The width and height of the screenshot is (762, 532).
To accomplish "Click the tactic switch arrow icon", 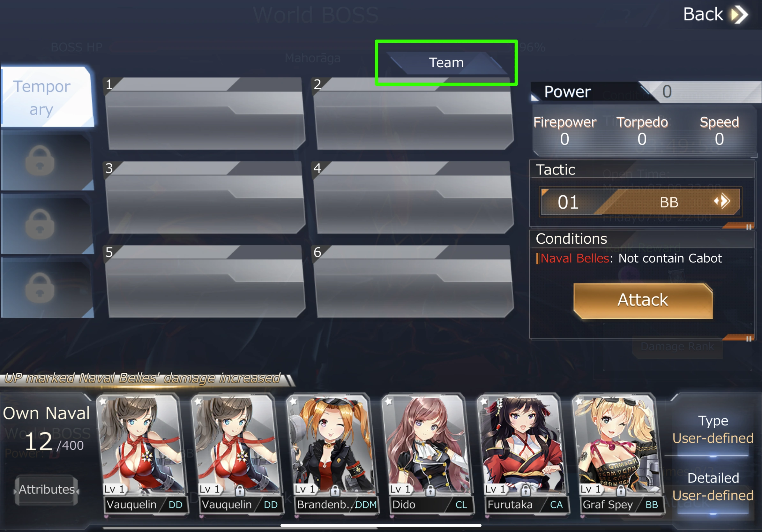I will (722, 201).
